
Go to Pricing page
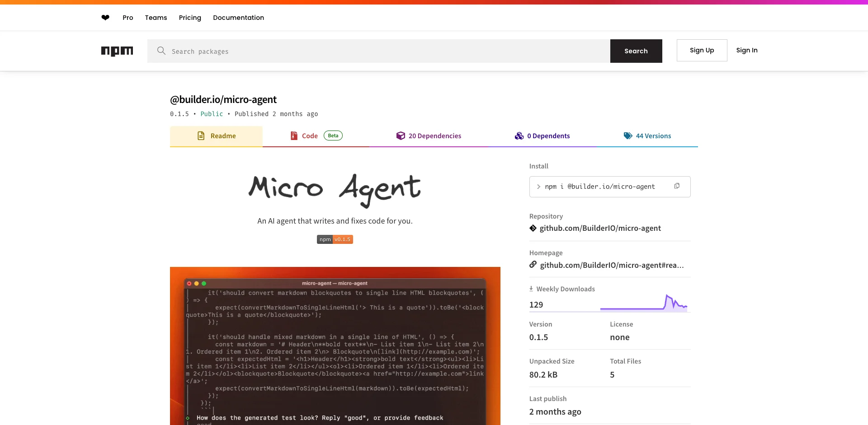click(190, 18)
